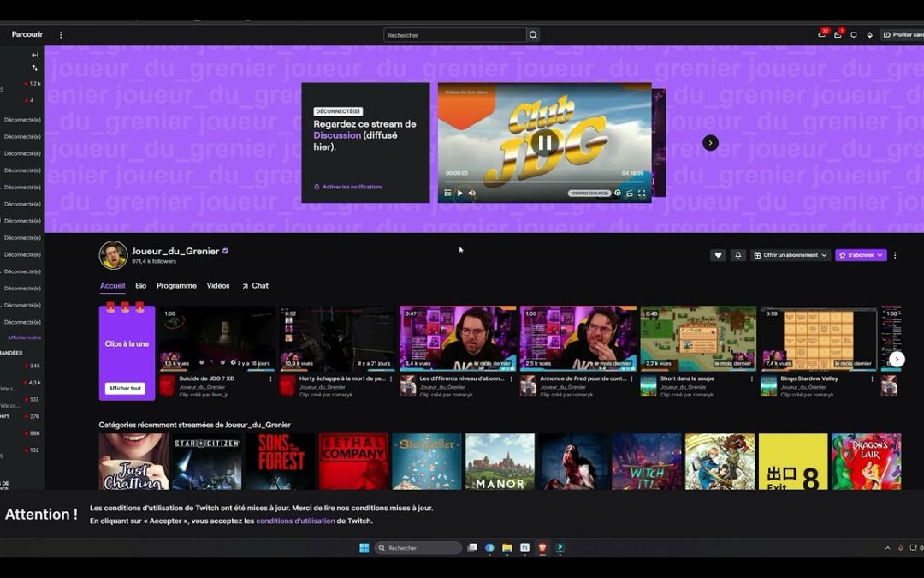This screenshot has height=578, width=924.
Task: Open the drops icon with red 32 badge
Action: point(821,35)
